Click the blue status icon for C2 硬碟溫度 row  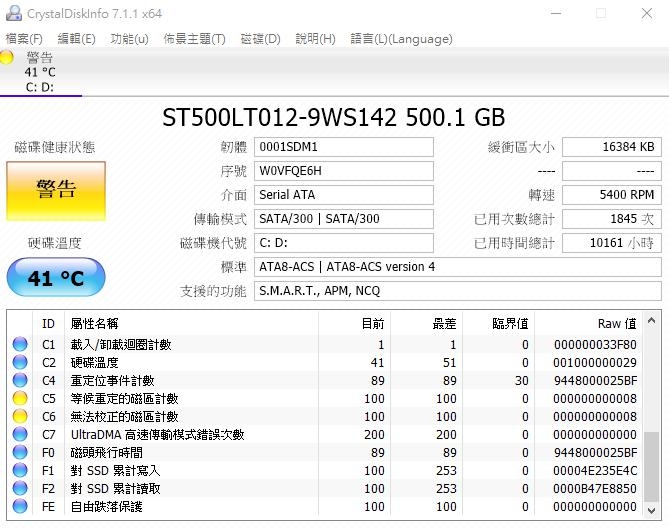(20, 362)
